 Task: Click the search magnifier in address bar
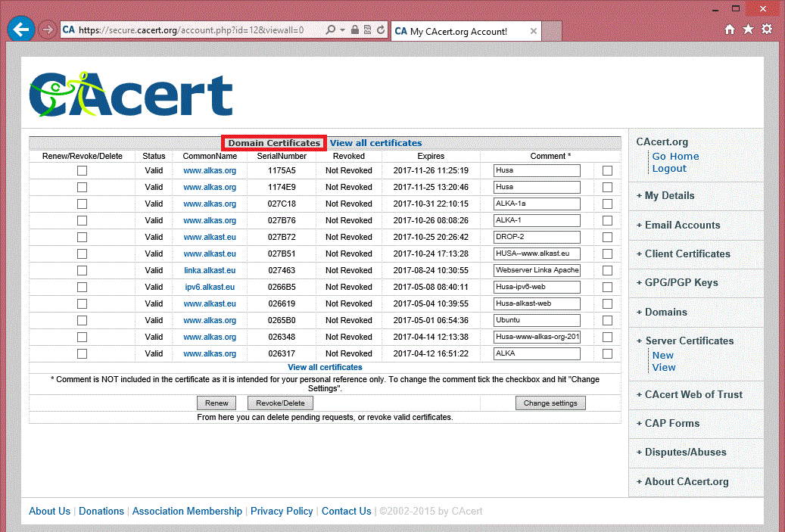click(331, 30)
